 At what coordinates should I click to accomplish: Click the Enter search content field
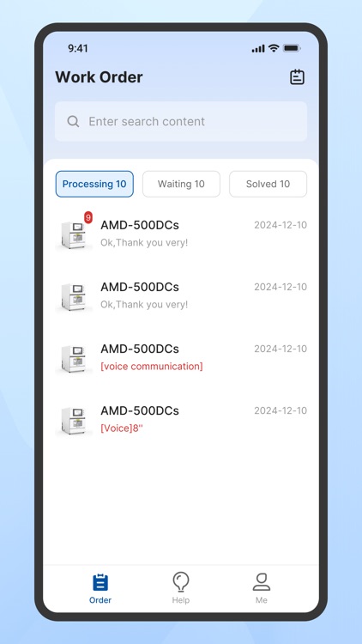point(181,121)
